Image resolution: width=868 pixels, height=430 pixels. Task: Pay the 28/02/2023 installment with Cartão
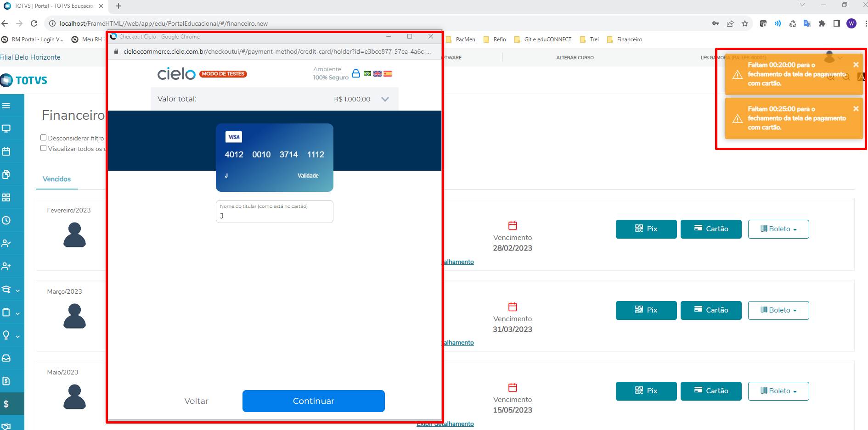click(x=711, y=229)
